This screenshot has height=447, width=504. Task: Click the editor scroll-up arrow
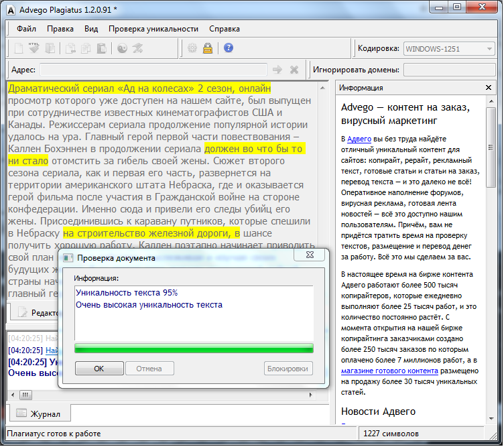coord(323,88)
